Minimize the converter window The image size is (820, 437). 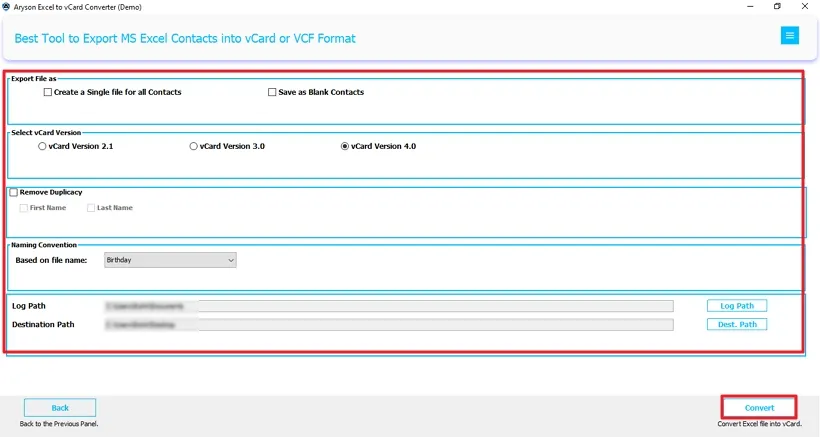coord(750,6)
